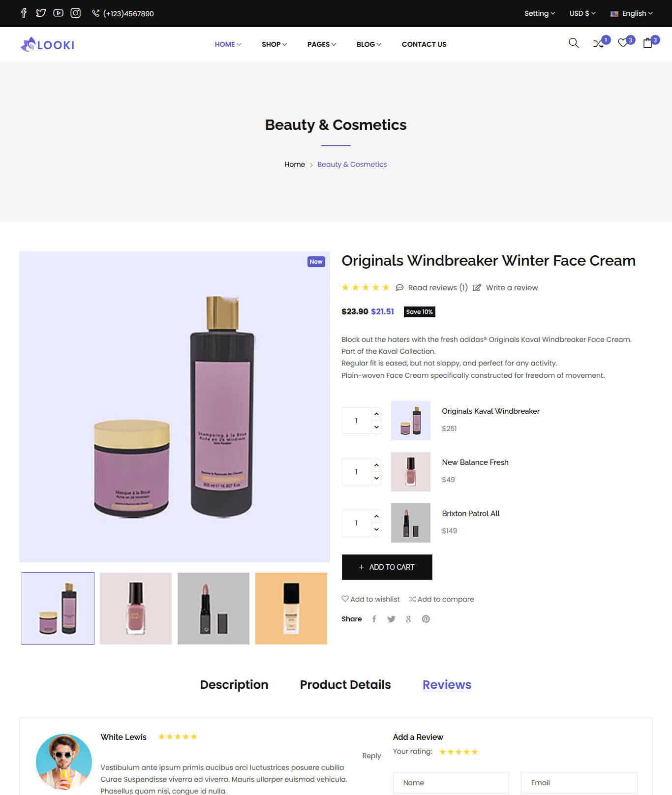672x795 pixels.
Task: Open the YouTube icon in top bar
Action: coord(58,13)
